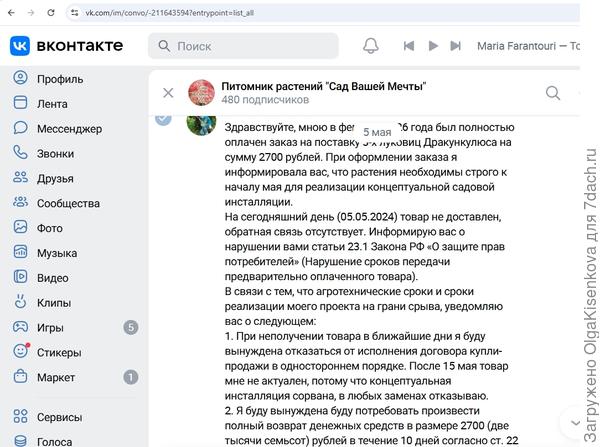Open the Лента feed icon
Image resolution: width=600 pixels, height=447 pixels.
[x=20, y=103]
